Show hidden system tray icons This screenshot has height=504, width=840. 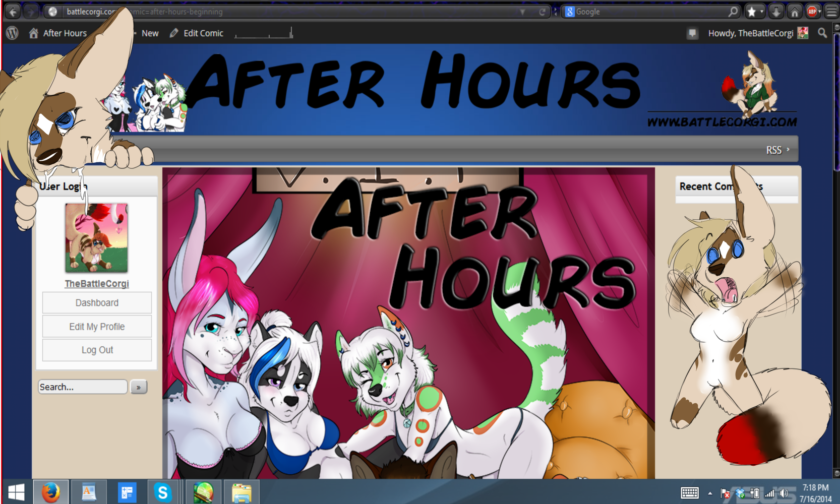pos(710,493)
